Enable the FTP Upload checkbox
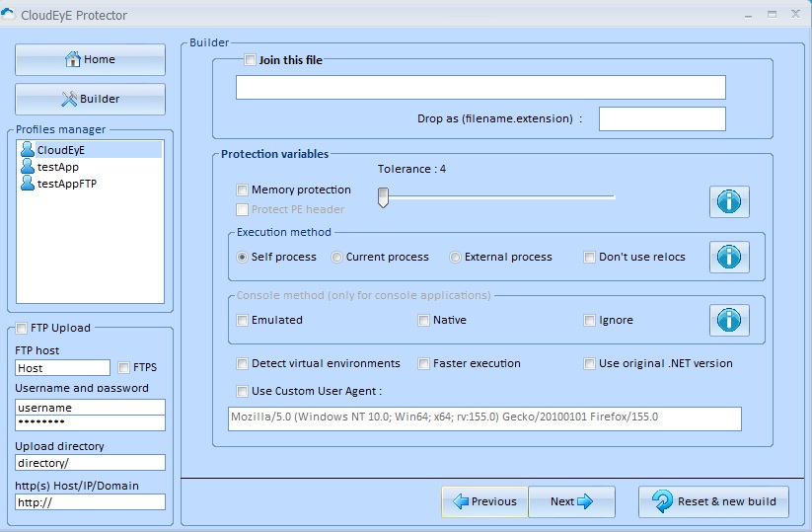The width and height of the screenshot is (812, 532). click(x=22, y=328)
